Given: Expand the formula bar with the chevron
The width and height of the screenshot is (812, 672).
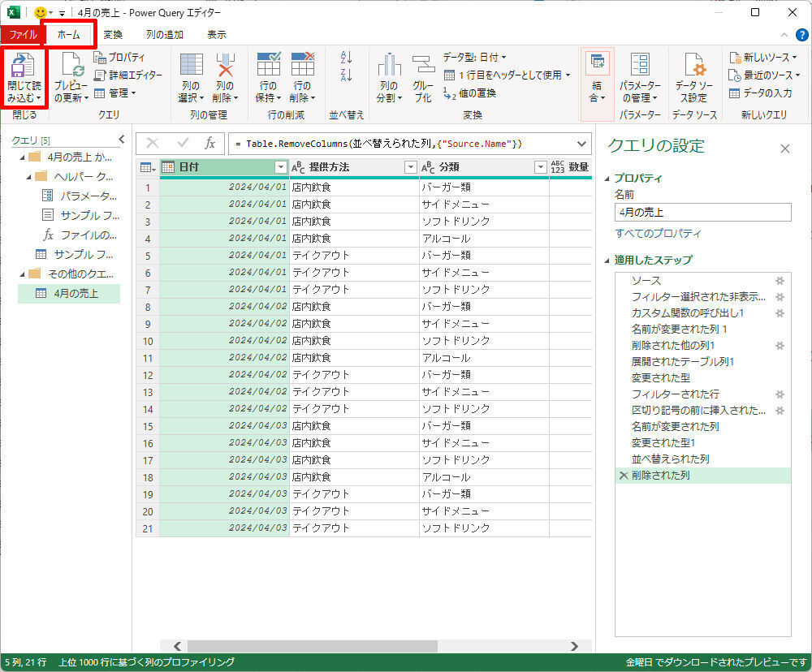Looking at the screenshot, I should [x=582, y=143].
